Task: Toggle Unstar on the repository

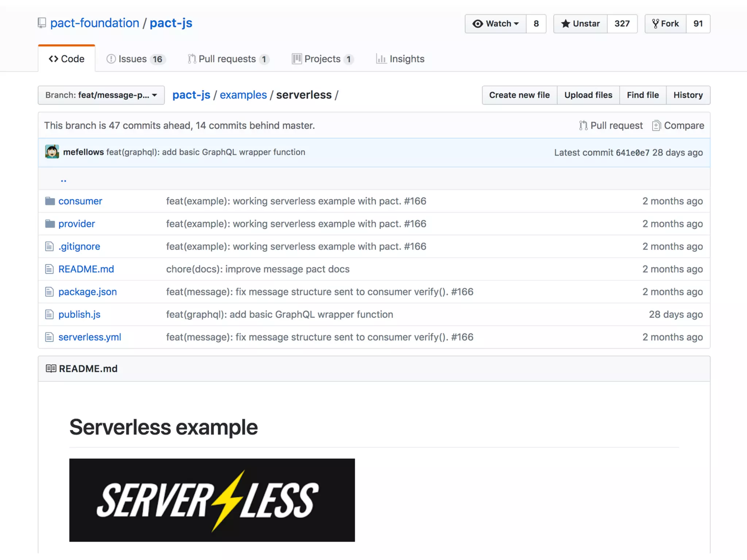Action: coord(580,24)
